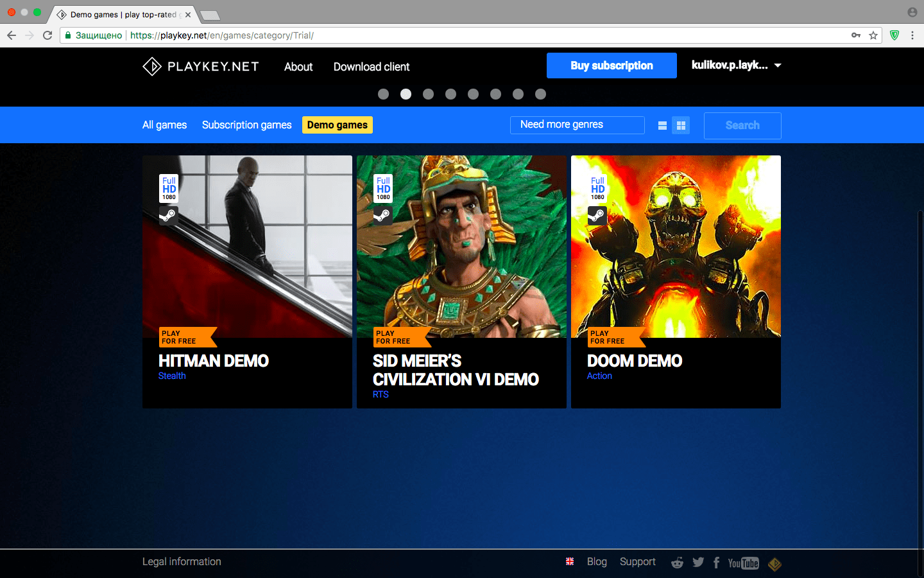Screen dimensions: 924x578
Task: Visit the YouTube channel from the footer
Action: coord(743,563)
